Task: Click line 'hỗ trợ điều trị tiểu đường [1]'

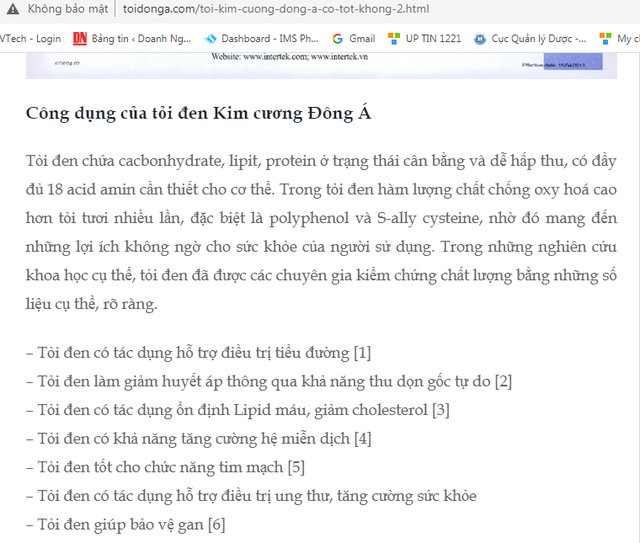Action: coord(273,353)
